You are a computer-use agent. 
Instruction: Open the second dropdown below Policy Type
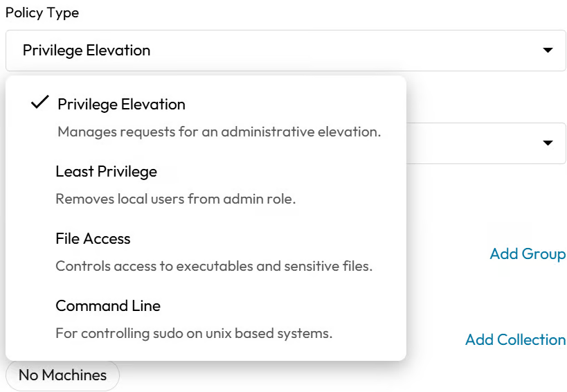click(548, 143)
